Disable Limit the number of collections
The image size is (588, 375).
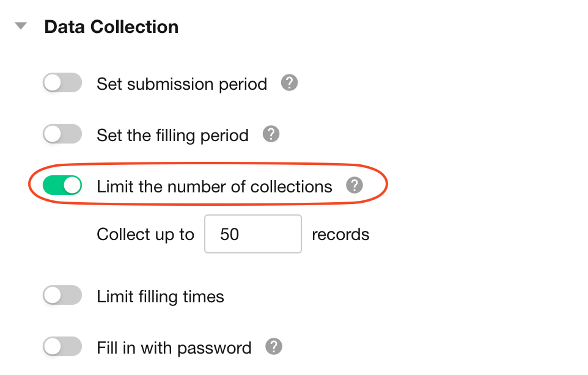pos(62,185)
